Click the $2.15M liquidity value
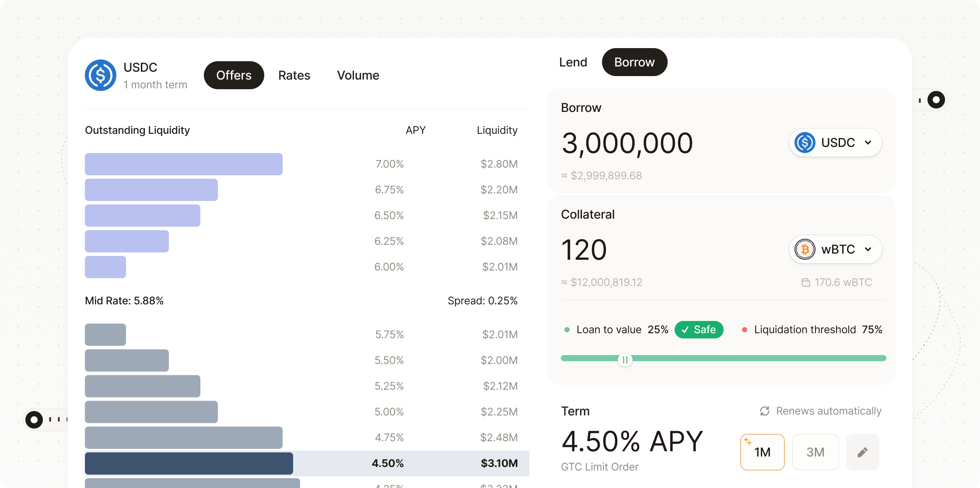 pos(500,216)
